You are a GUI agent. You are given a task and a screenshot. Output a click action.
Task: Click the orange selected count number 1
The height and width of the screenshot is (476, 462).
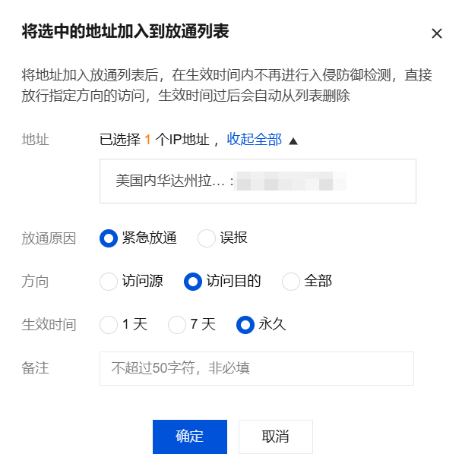tap(147, 140)
